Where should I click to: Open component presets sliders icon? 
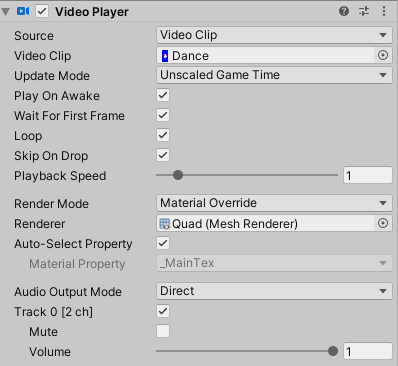364,11
